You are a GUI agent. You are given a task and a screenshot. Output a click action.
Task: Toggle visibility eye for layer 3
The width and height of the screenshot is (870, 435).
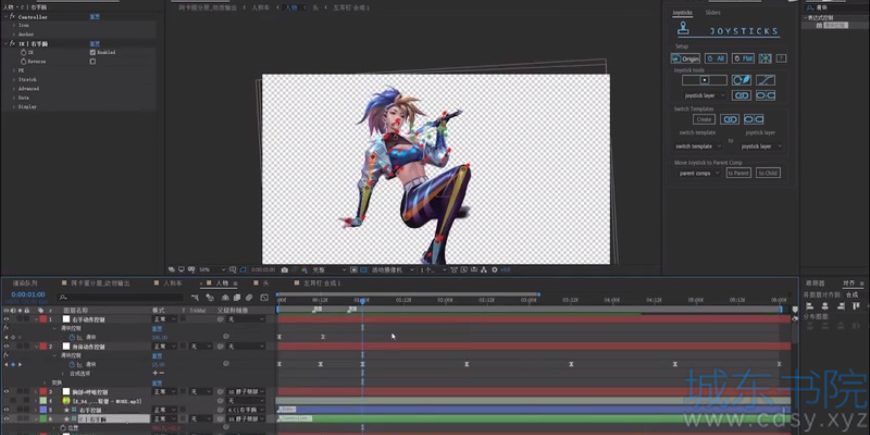[x=7, y=392]
